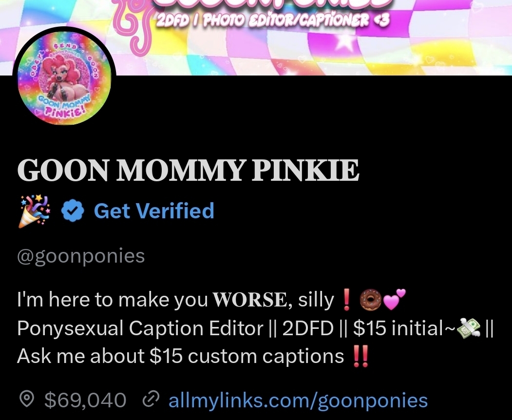Image resolution: width=512 pixels, height=420 pixels.
Task: Open the allmylinks.com/goonponies link
Action: click(298, 401)
